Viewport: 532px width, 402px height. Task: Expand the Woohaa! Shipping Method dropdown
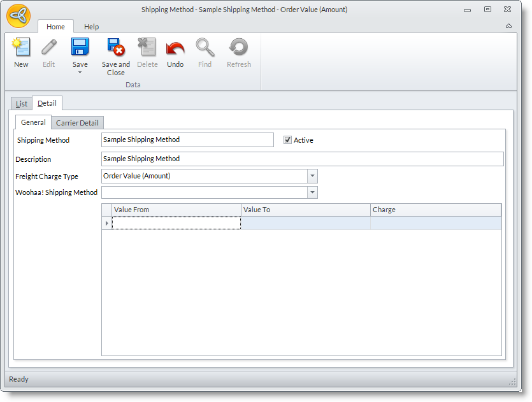pos(312,192)
